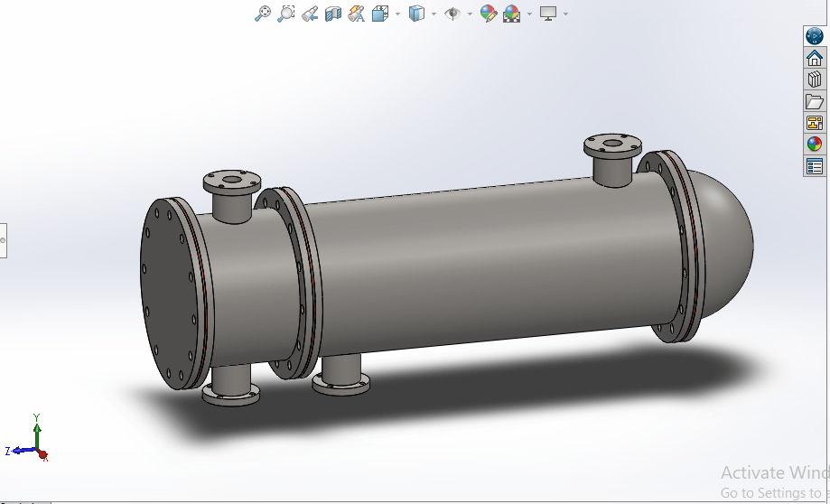The image size is (830, 504).
Task: Open the File Explorer task pane tab
Action: point(815,101)
